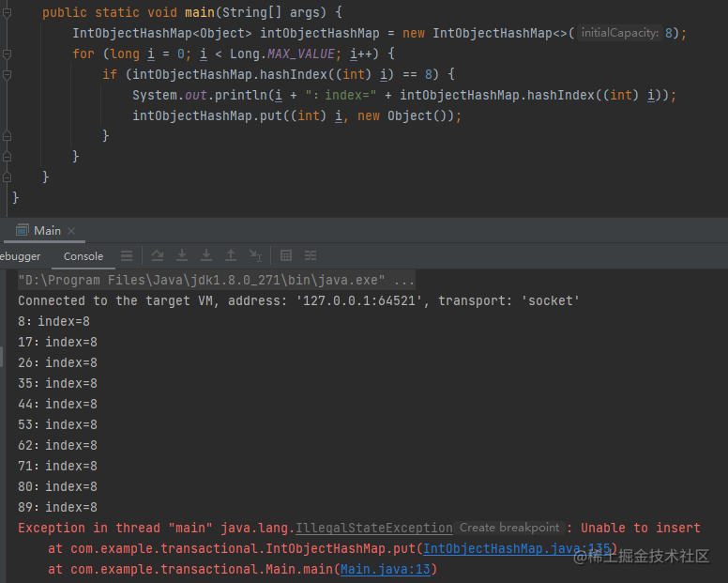This screenshot has height=583, width=728.
Task: Click console line '26: index=8'
Action: [57, 362]
